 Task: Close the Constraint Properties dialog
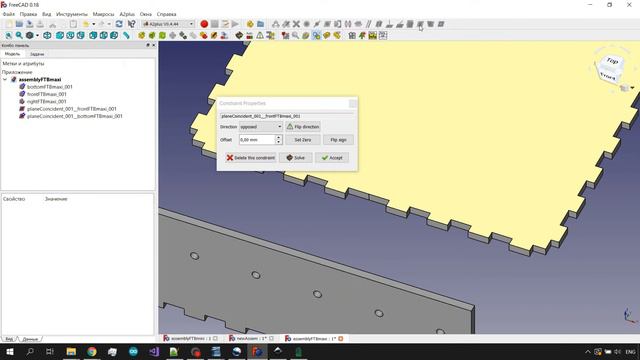353,103
